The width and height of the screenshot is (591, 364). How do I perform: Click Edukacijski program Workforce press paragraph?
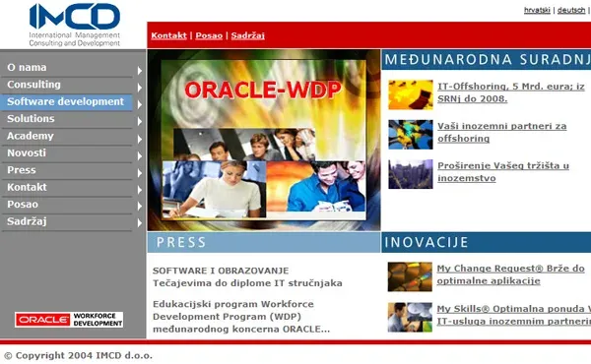pos(241,317)
